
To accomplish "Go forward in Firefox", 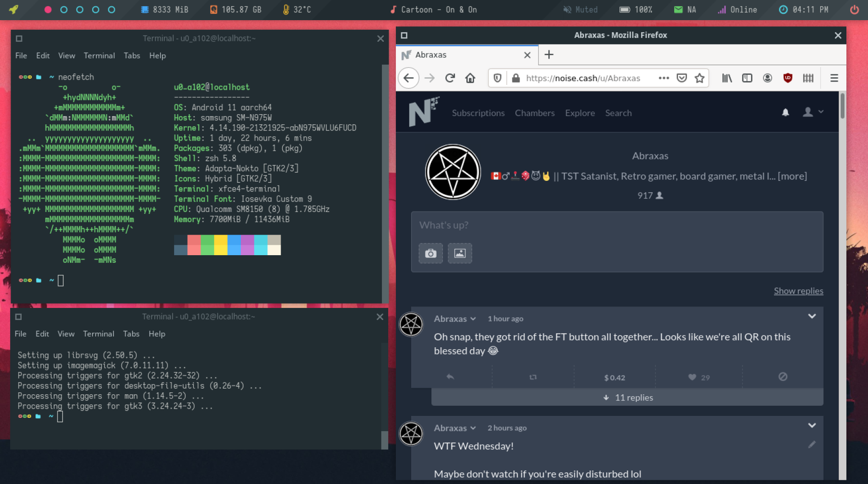I will click(x=429, y=78).
